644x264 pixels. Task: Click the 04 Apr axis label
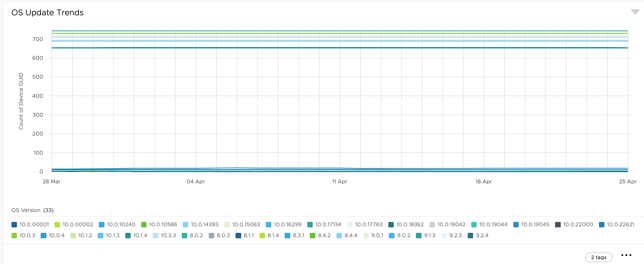pyautogui.click(x=196, y=181)
